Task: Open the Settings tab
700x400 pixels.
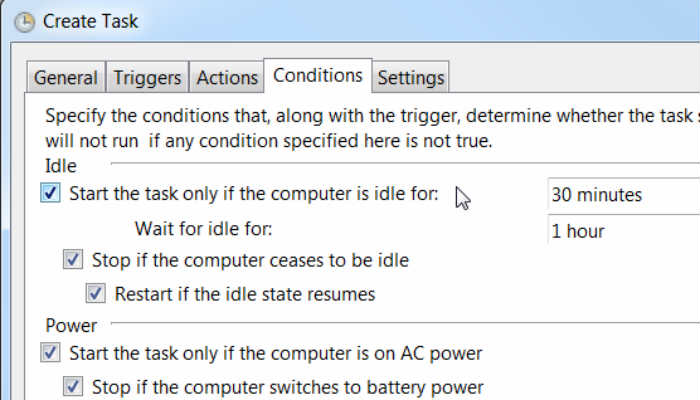Action: coord(411,78)
